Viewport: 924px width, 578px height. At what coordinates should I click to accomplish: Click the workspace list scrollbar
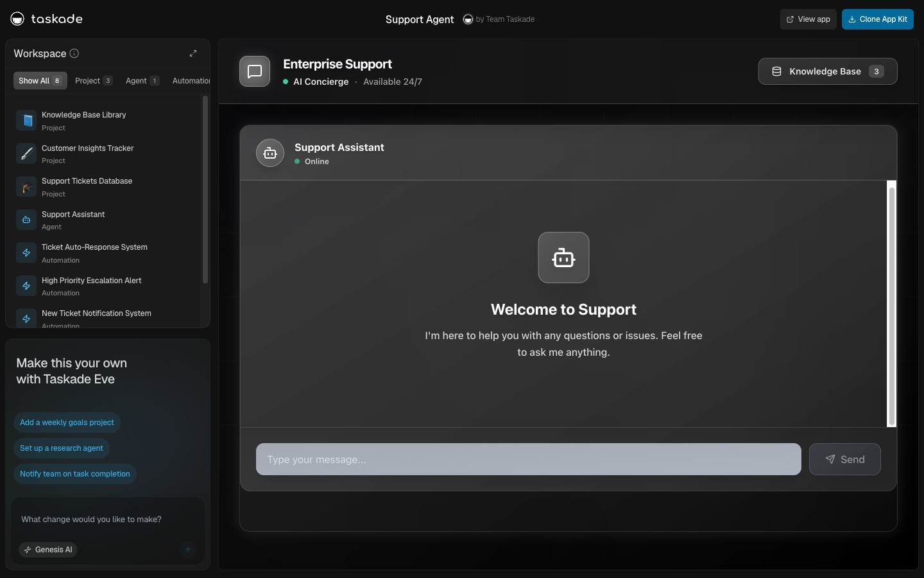(205, 189)
